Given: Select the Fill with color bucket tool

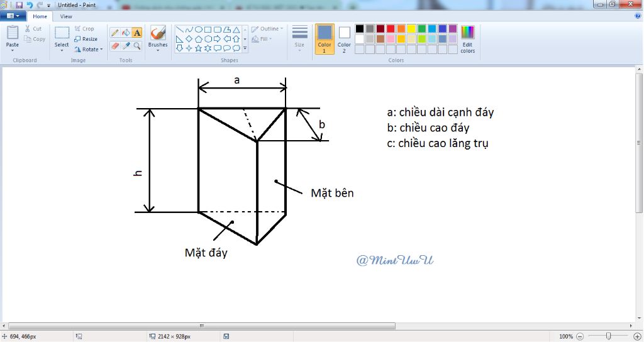Looking at the screenshot, I should point(126,33).
